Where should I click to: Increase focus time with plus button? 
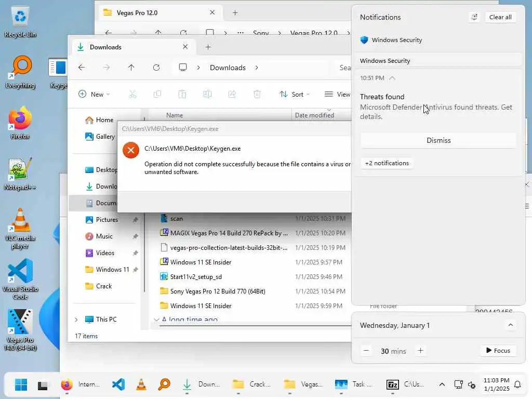pos(420,351)
